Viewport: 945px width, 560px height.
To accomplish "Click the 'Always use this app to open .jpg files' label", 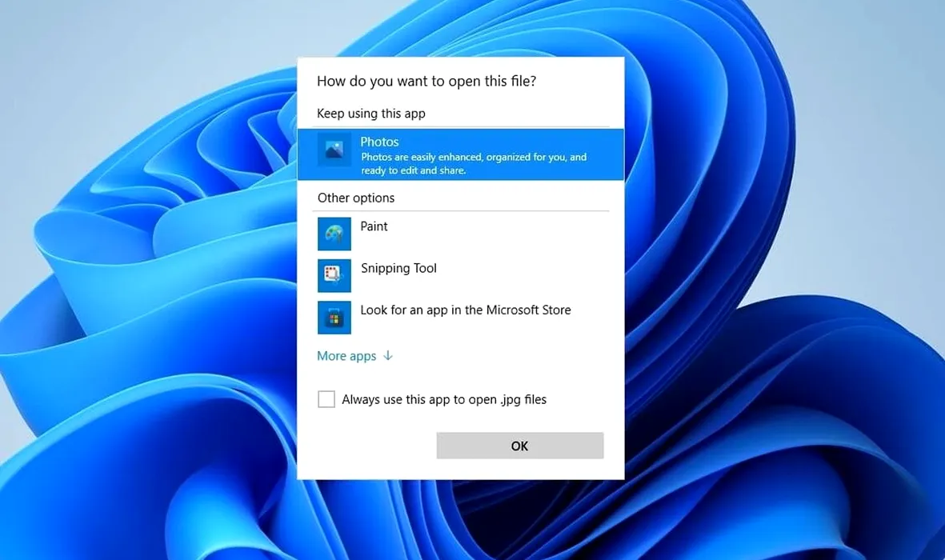I will pos(444,400).
